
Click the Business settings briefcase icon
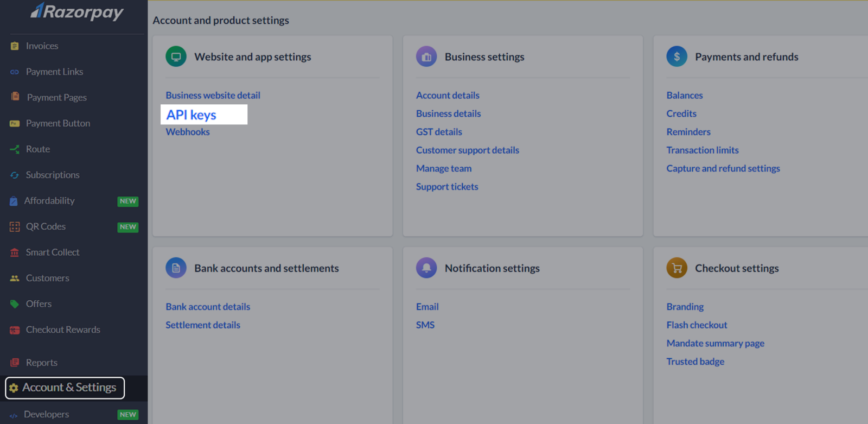tap(426, 56)
